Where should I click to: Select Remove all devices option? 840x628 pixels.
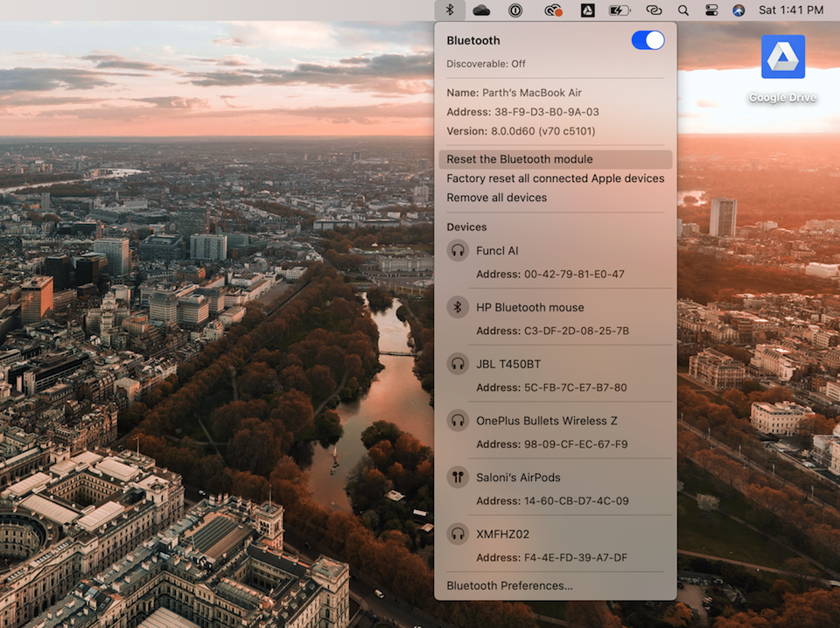pos(497,198)
